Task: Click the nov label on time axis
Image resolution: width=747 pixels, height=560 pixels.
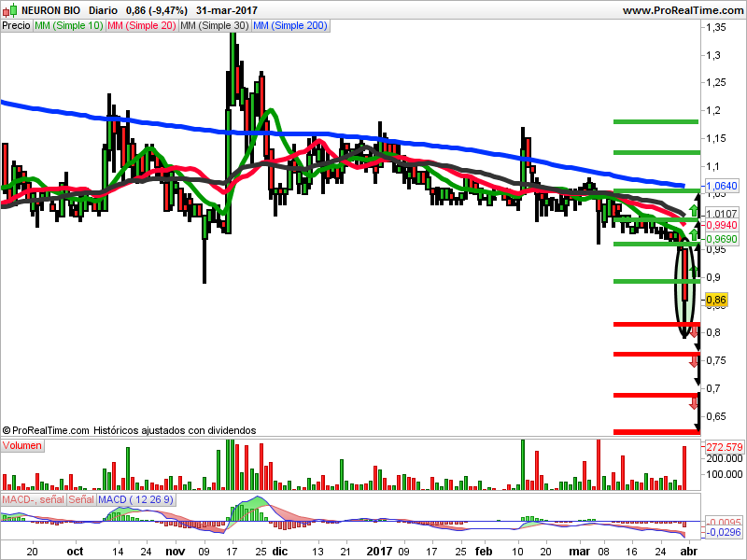Action: pyautogui.click(x=176, y=552)
